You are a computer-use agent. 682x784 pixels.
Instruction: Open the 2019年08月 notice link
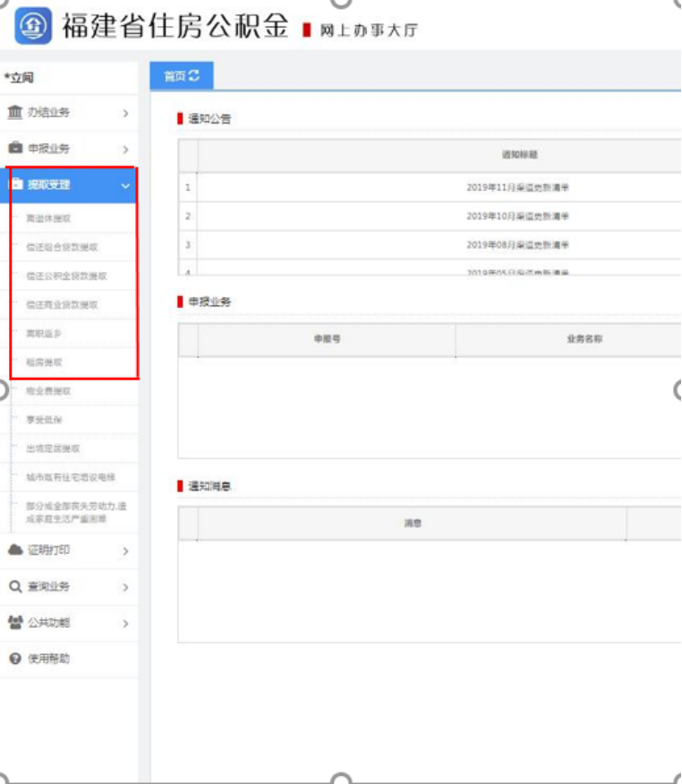click(x=518, y=245)
